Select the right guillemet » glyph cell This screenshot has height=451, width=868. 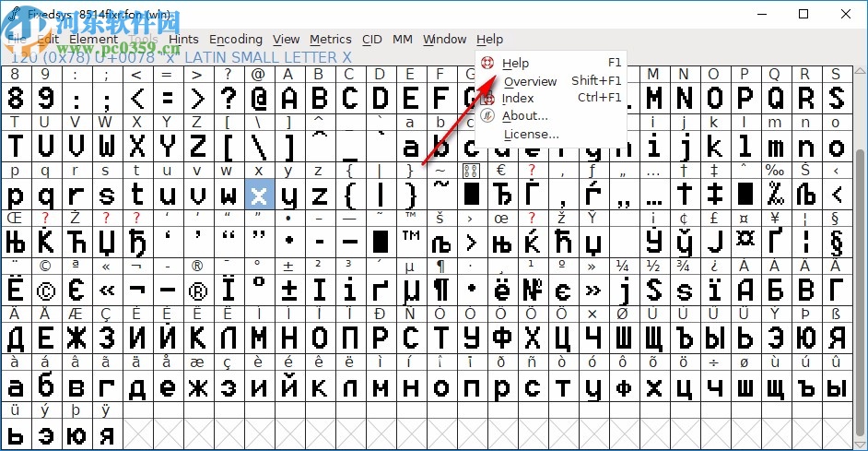592,291
